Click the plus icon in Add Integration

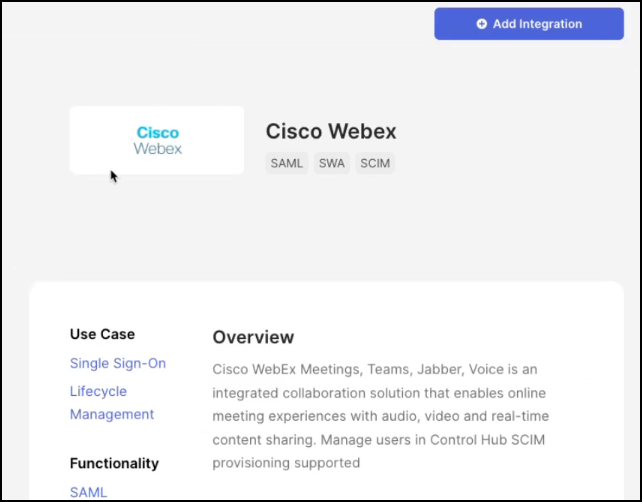click(x=482, y=24)
